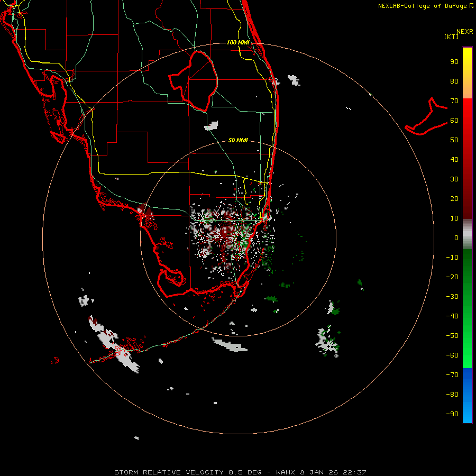This screenshot has height=476, width=476.
Task: Click the -70 value on velocity scale
Action: (452, 374)
